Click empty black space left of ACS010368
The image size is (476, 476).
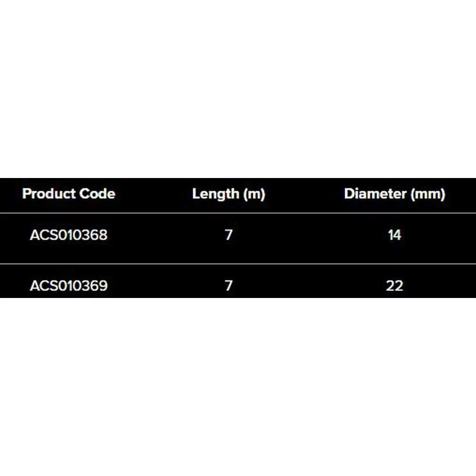pyautogui.click(x=13, y=235)
